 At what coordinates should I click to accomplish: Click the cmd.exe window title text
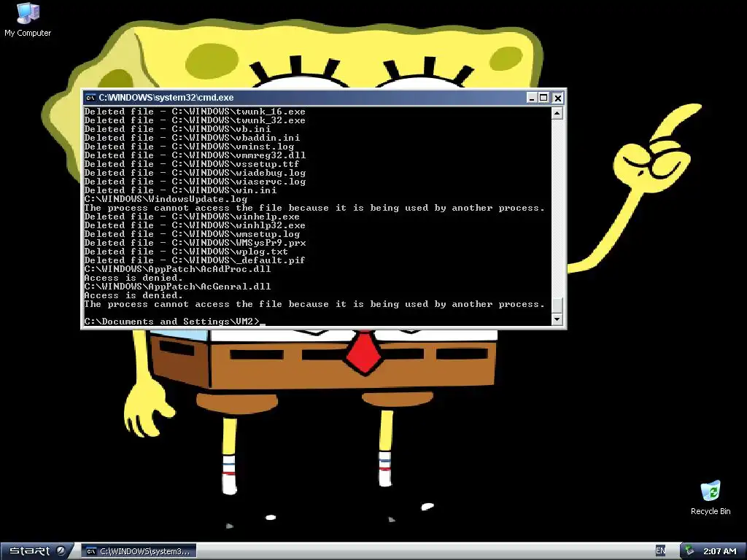(166, 98)
